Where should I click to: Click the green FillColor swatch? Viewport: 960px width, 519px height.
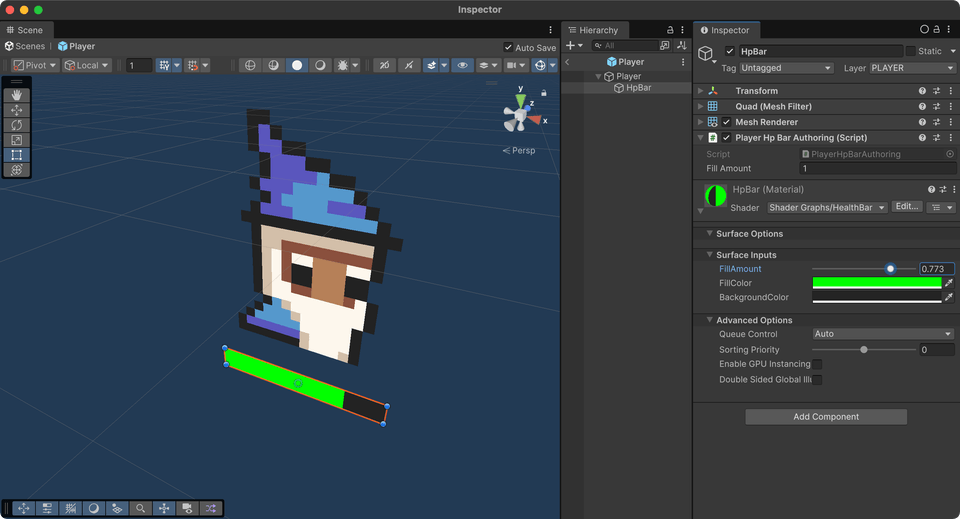[876, 283]
